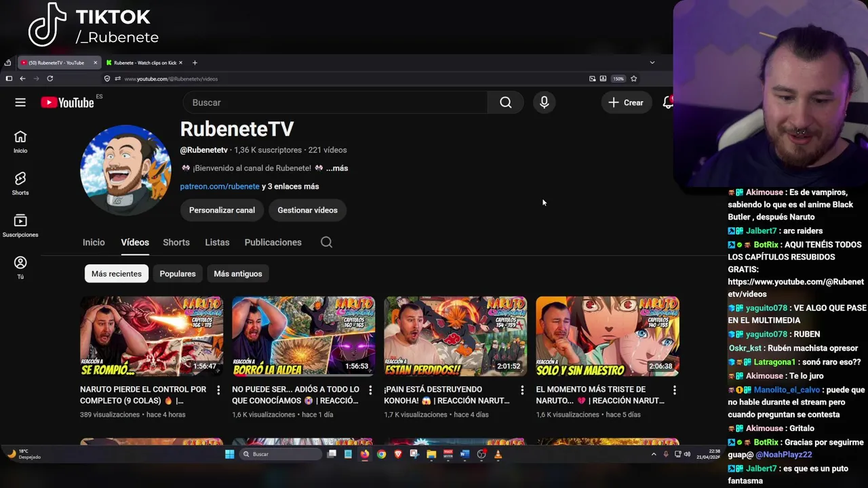Image resolution: width=868 pixels, height=488 pixels.
Task: Search within channel magnifier icon
Action: [326, 242]
